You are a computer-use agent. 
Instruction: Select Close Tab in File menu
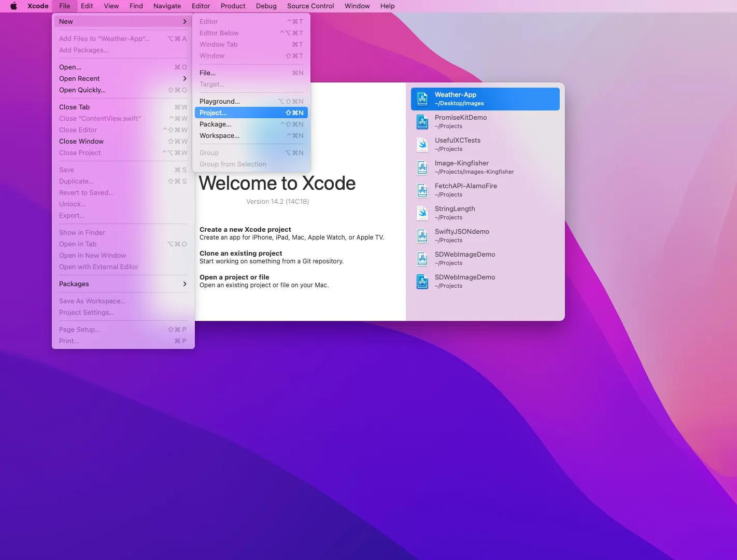coord(123,107)
